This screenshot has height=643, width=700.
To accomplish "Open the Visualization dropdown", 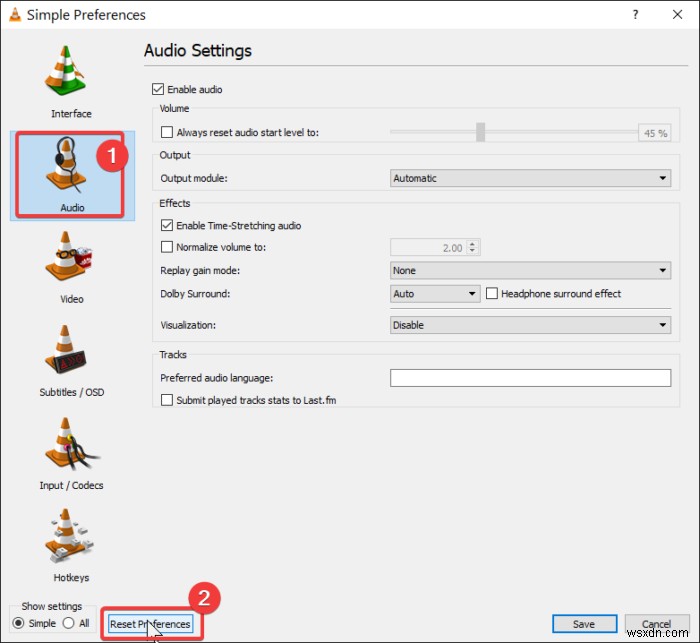I will 530,325.
